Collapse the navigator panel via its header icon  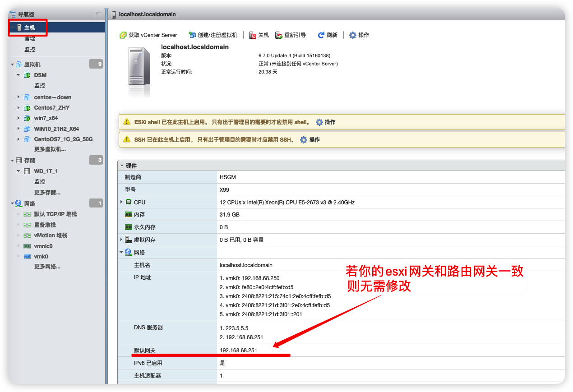click(x=98, y=14)
